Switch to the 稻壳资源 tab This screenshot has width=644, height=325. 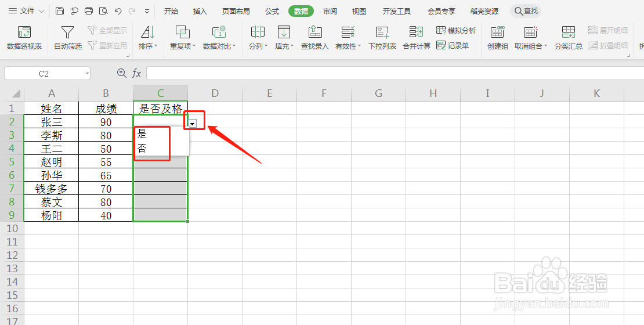[484, 11]
